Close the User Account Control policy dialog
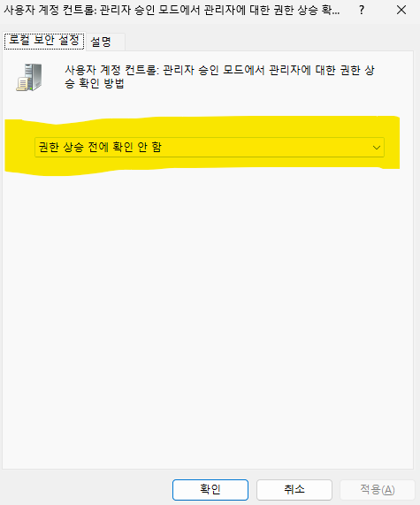 401,11
